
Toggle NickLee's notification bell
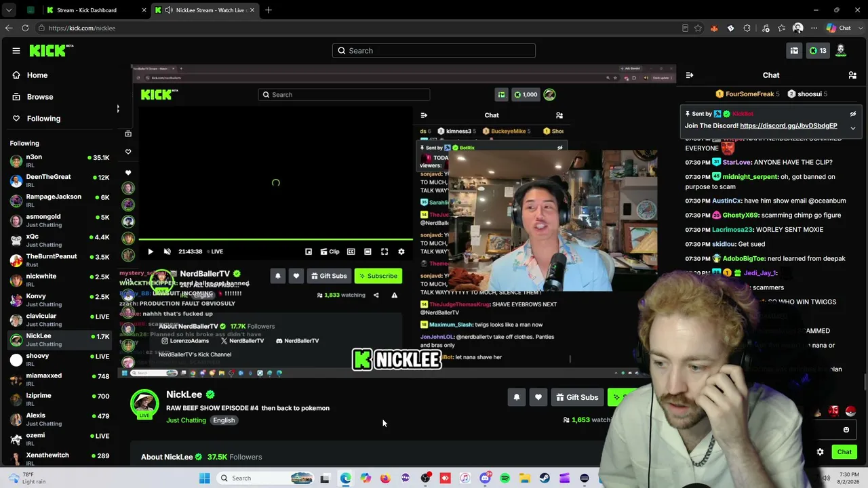(517, 397)
